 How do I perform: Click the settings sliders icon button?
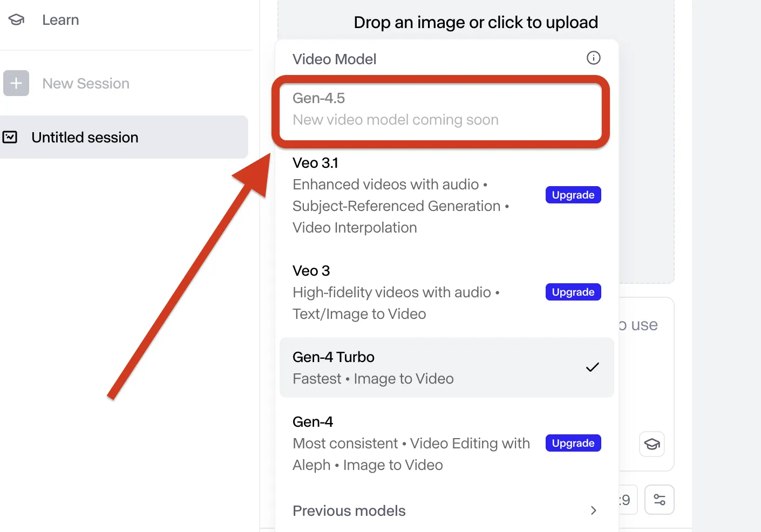pyautogui.click(x=659, y=500)
